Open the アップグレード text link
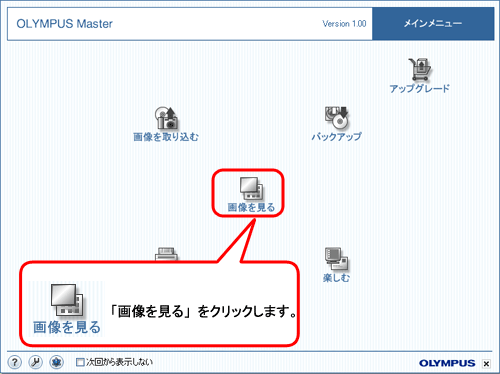This screenshot has height=374, width=500. 420,89
